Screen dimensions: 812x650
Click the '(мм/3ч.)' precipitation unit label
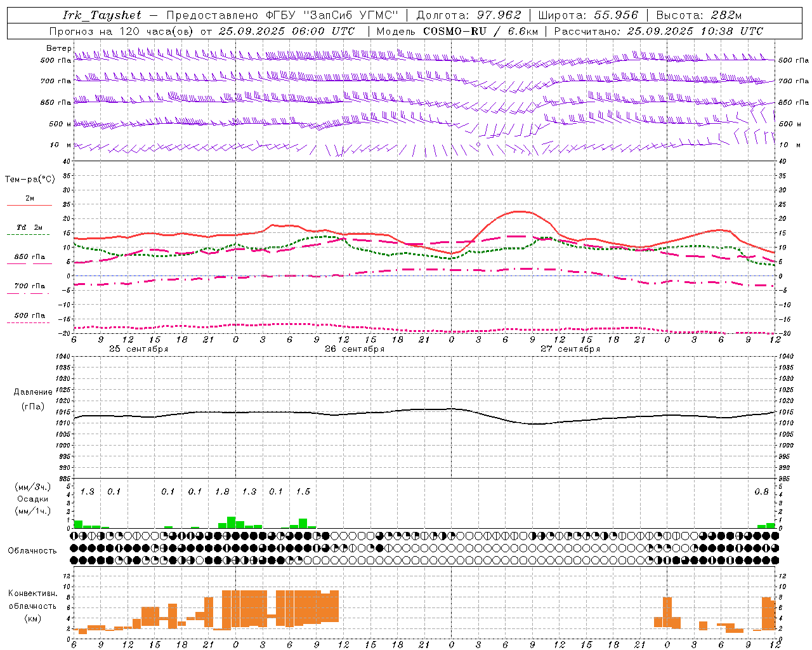pyautogui.click(x=32, y=487)
